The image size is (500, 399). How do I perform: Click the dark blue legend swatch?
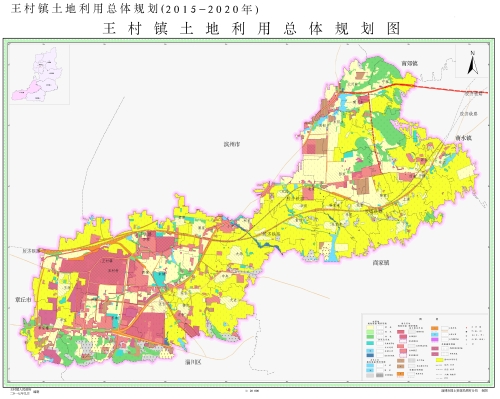(x=370, y=355)
